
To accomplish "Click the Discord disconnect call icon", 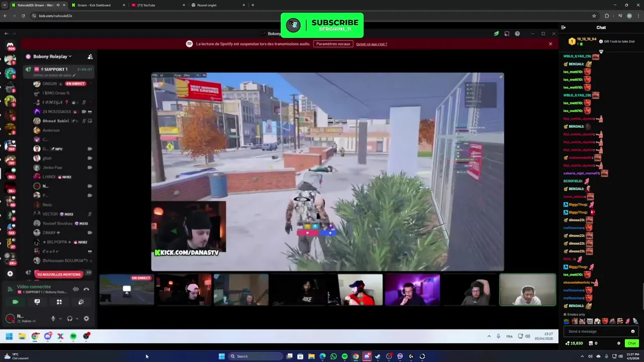I will 87,289.
